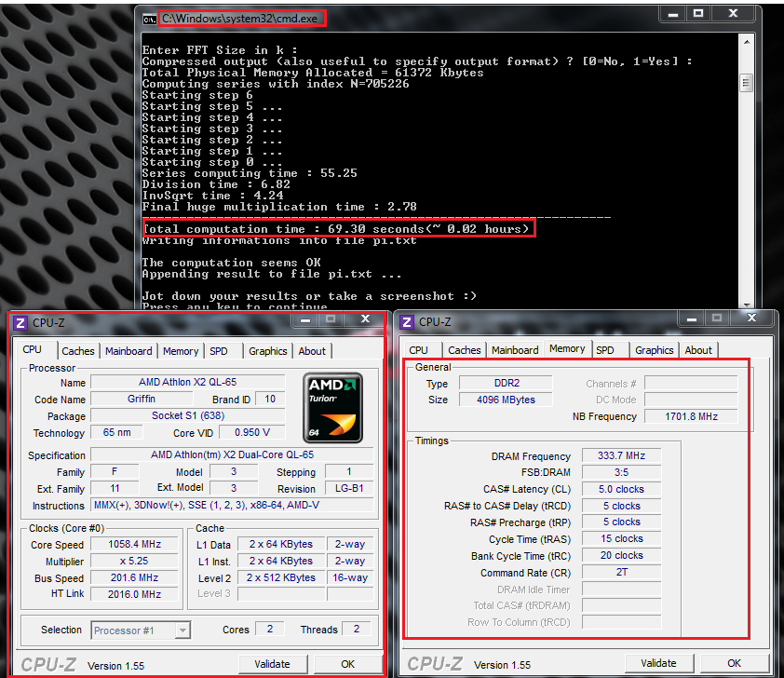Open the About tab in right CPU-Z window

click(x=698, y=350)
